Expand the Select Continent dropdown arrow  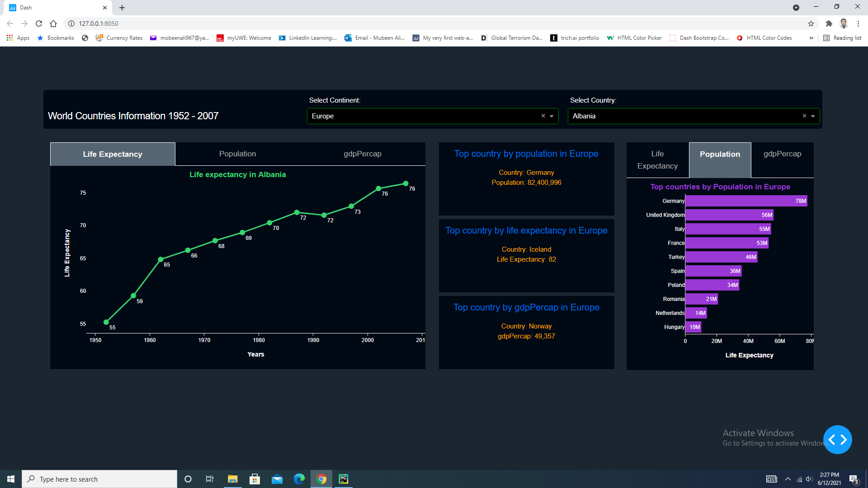coord(552,116)
